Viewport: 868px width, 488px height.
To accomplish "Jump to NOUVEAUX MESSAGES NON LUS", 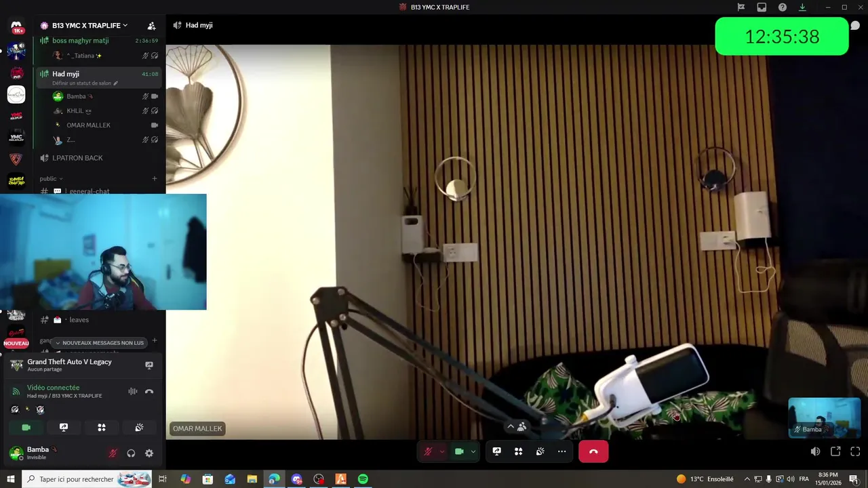I will [99, 343].
